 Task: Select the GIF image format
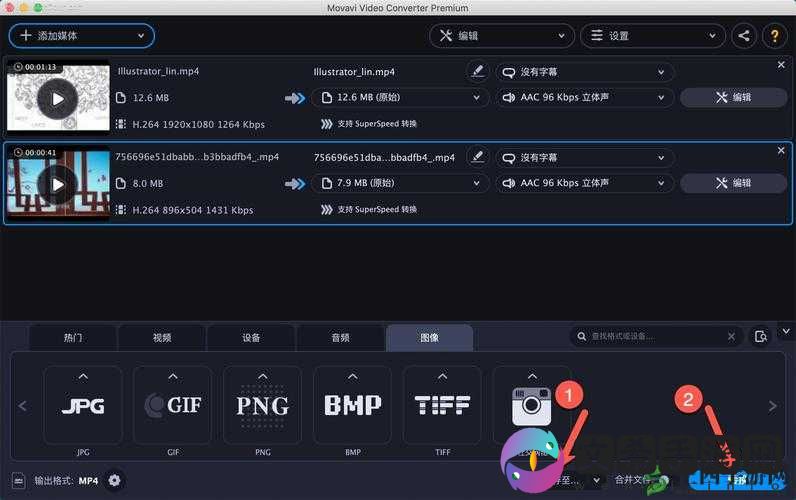click(x=173, y=406)
